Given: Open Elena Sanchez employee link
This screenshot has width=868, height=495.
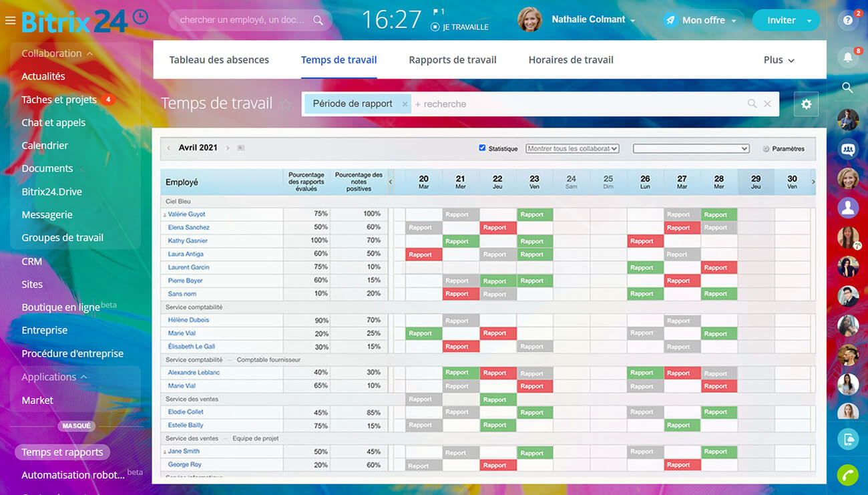Looking at the screenshot, I should (x=188, y=228).
